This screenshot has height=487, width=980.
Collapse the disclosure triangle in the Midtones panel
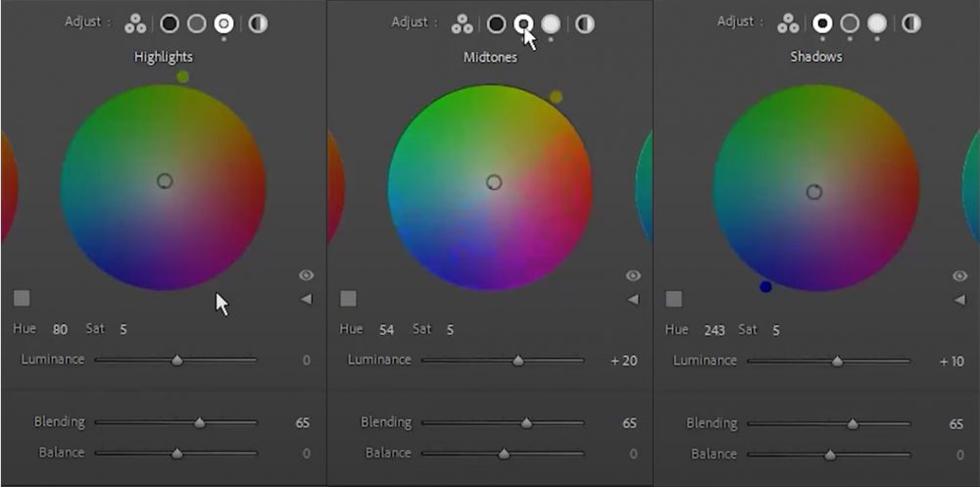(x=633, y=299)
